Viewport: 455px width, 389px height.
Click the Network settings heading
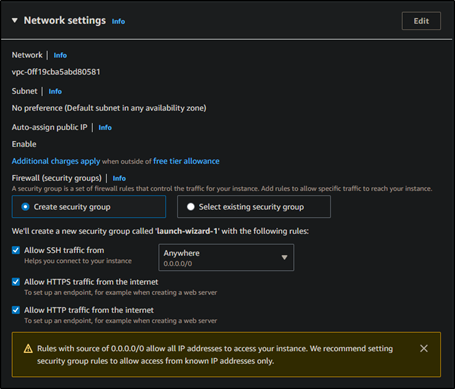(65, 20)
